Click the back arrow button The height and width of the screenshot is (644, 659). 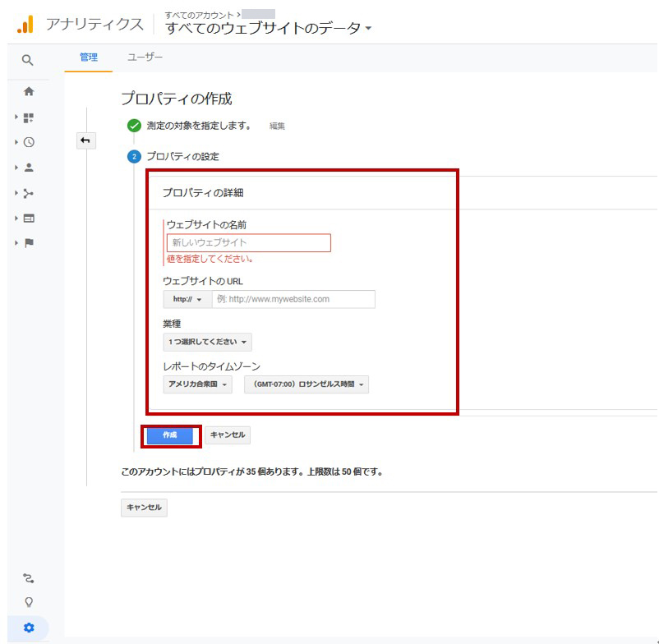85,141
